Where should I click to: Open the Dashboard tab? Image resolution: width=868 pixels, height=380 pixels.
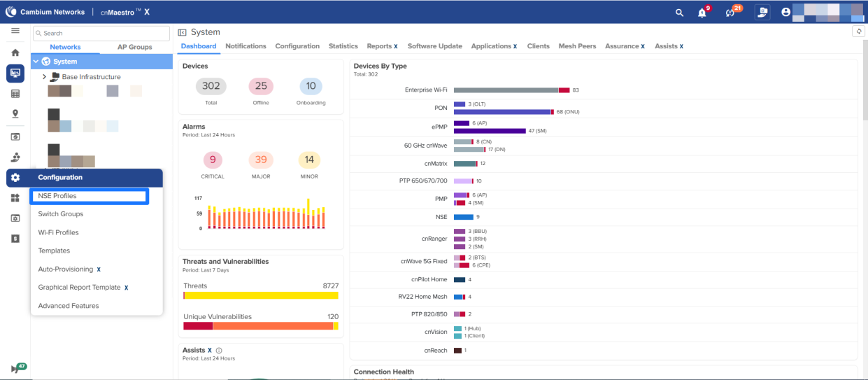pos(199,46)
